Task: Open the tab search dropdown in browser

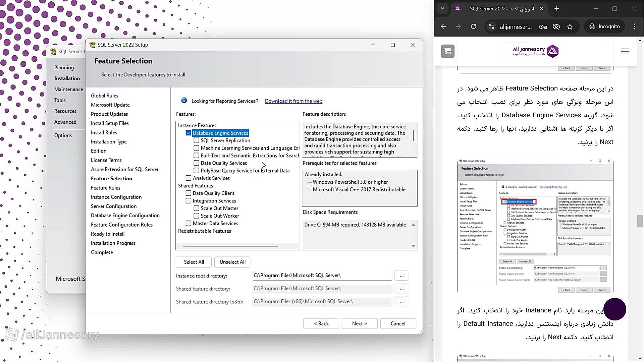Action: [442, 9]
